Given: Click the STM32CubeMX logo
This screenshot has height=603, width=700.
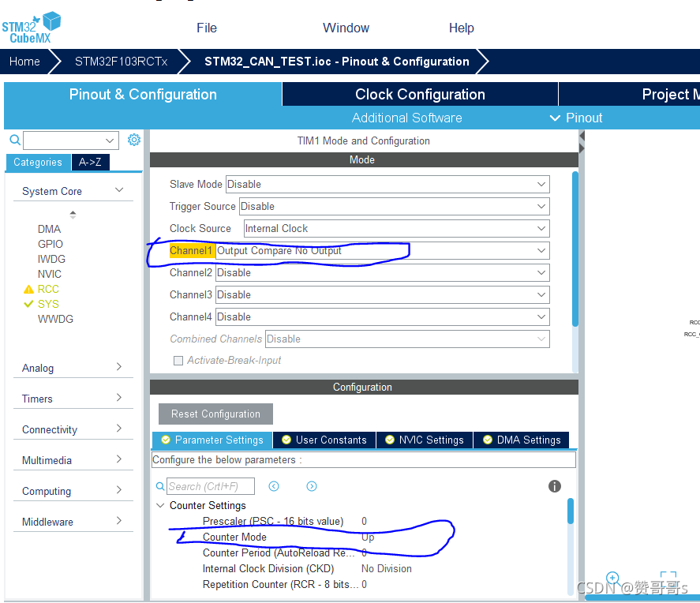Looking at the screenshot, I should click(x=32, y=28).
